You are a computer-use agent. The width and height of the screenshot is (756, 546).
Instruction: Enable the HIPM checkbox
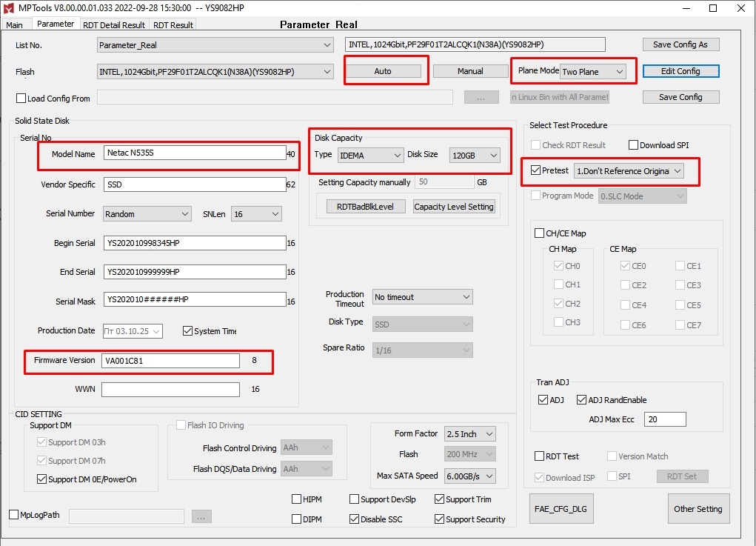297,499
